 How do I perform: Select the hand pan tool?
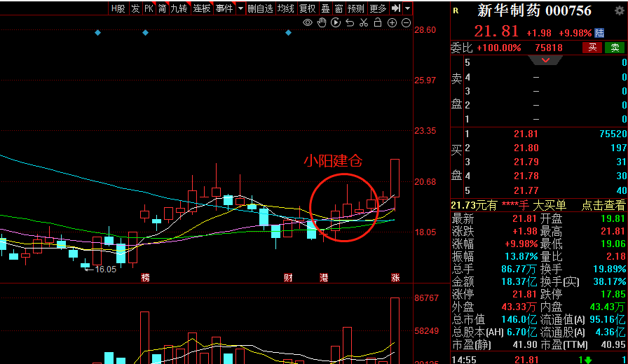coord(322,23)
